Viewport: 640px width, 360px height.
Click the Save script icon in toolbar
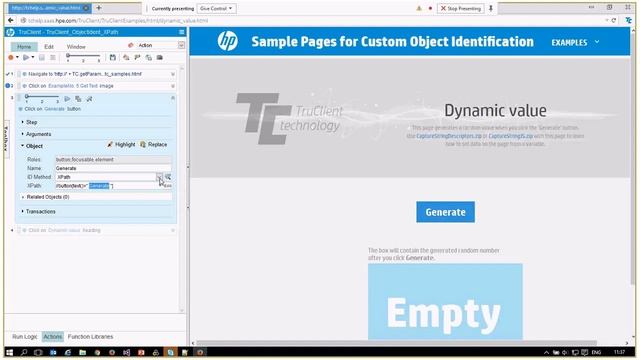click(x=113, y=58)
